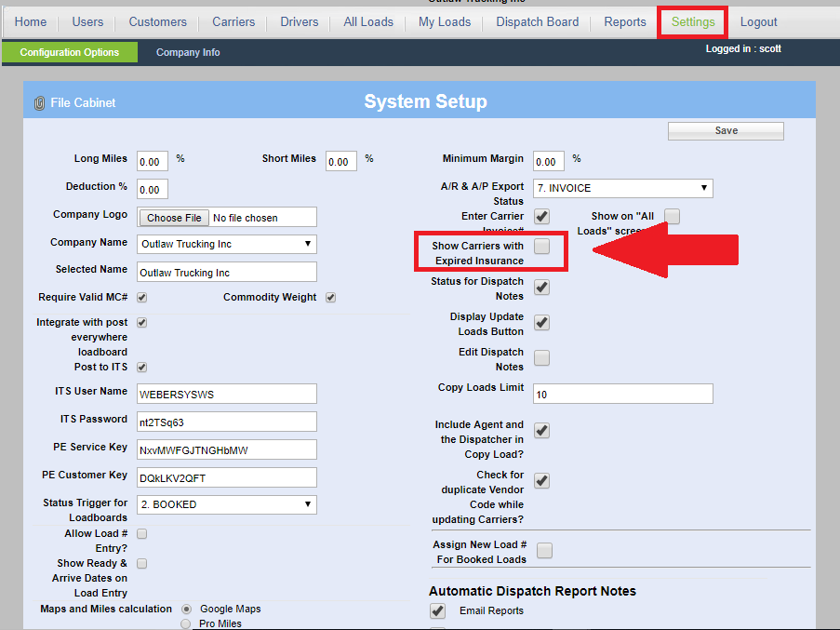Image resolution: width=840 pixels, height=630 pixels.
Task: Expand A/R & A/P Export Status dropdown
Action: point(622,188)
